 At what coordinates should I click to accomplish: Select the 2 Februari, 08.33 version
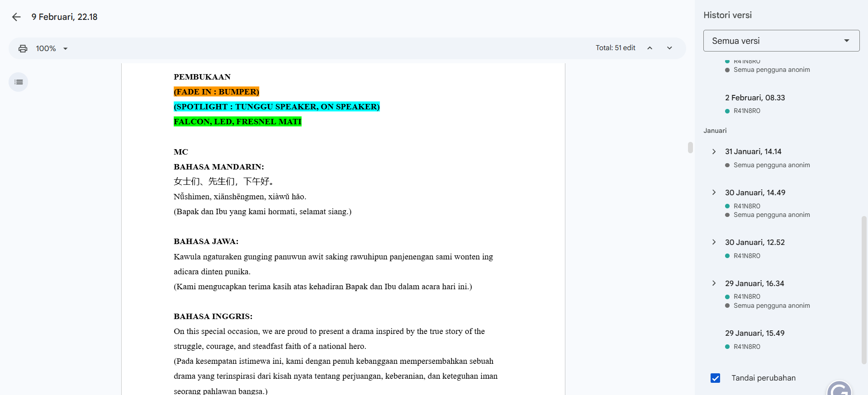[755, 98]
